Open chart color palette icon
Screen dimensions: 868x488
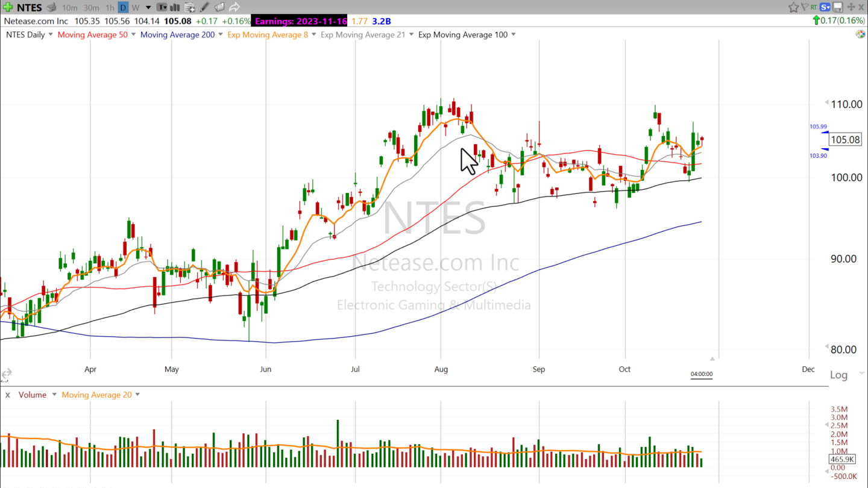coord(861,34)
